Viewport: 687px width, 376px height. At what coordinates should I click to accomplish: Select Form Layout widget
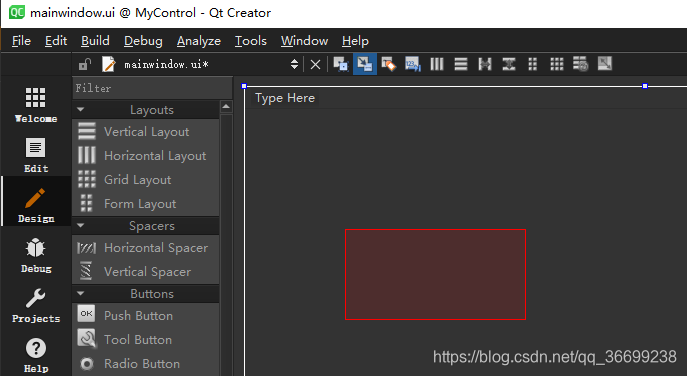point(145,204)
